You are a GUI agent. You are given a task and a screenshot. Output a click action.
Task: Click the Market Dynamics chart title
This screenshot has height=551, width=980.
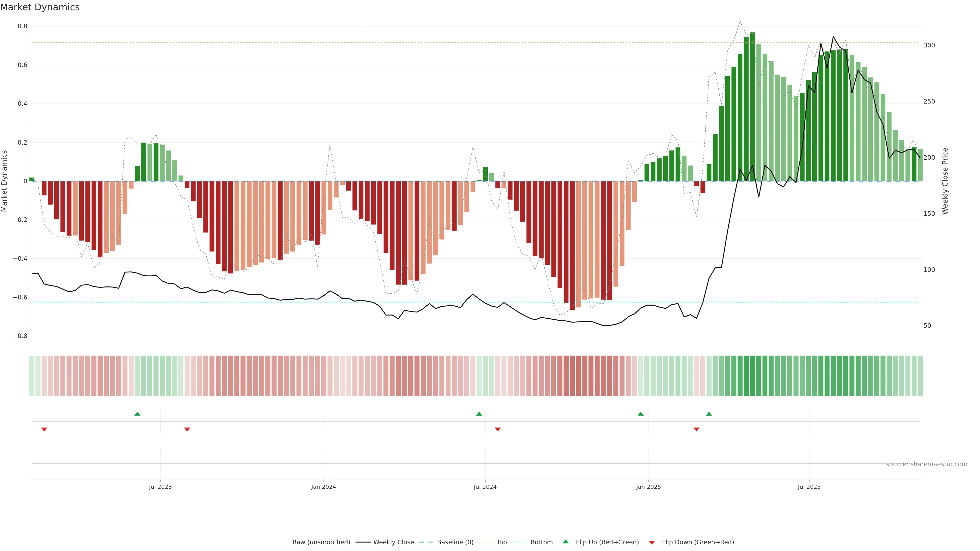tap(40, 7)
